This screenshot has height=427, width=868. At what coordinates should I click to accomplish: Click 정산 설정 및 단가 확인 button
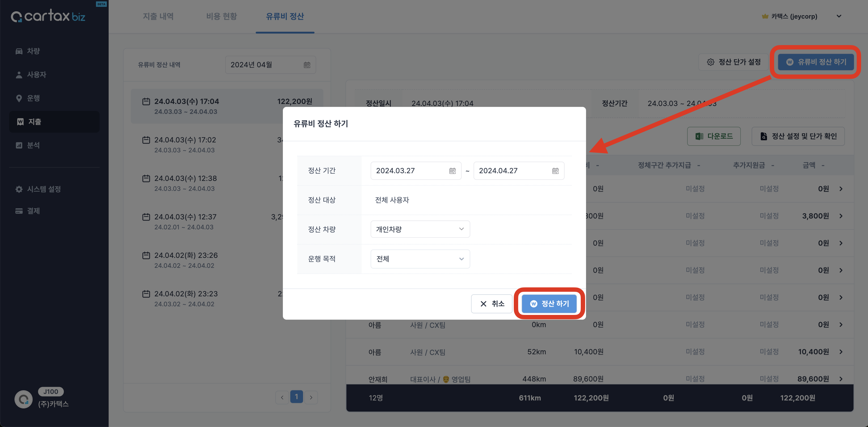tap(798, 136)
